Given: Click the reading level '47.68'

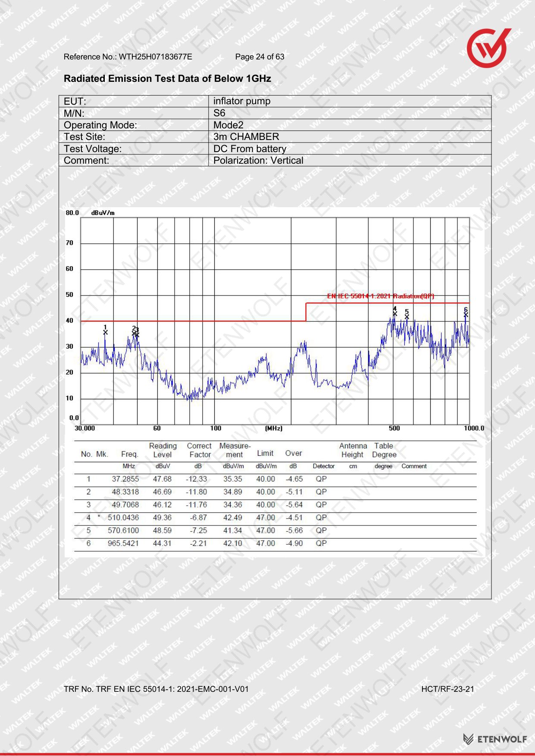Looking at the screenshot, I should [x=162, y=479].
